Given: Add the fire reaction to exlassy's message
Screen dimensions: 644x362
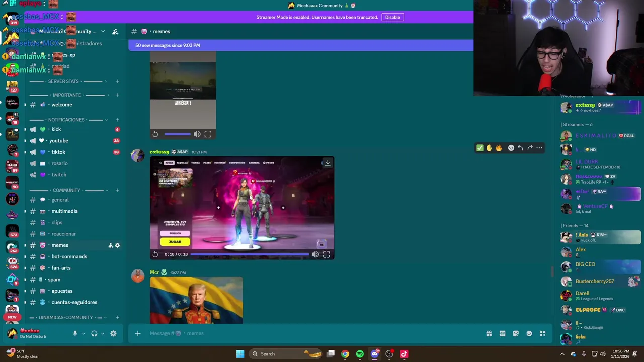Looking at the screenshot, I should point(499,148).
